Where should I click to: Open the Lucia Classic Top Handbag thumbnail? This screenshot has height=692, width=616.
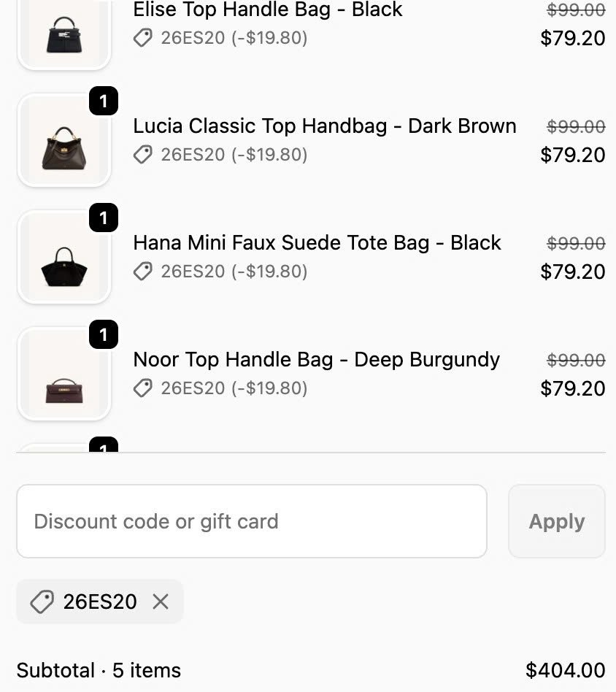(64, 140)
